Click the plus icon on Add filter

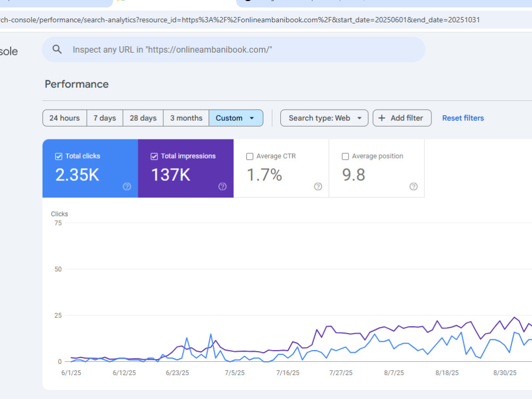(x=381, y=118)
